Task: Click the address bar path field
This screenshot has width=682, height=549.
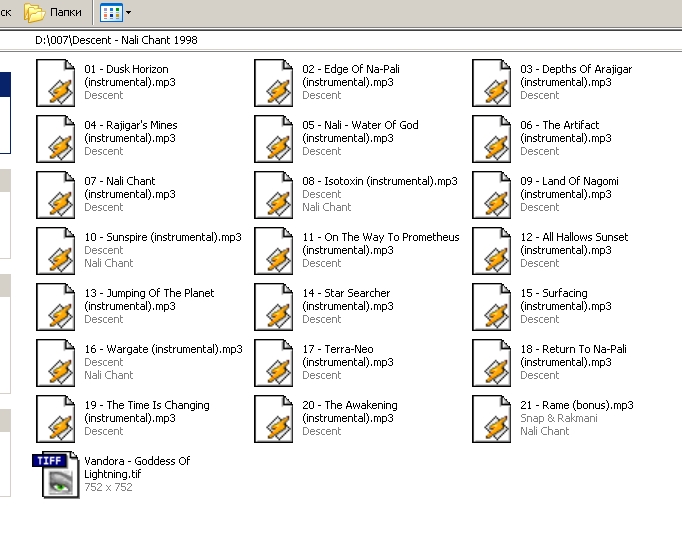Action: (300, 41)
